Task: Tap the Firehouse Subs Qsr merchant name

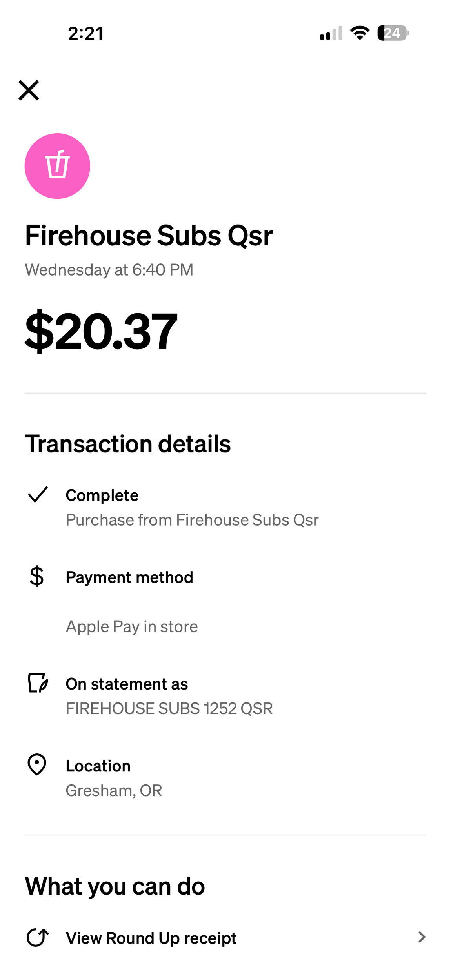Action: pyautogui.click(x=149, y=236)
